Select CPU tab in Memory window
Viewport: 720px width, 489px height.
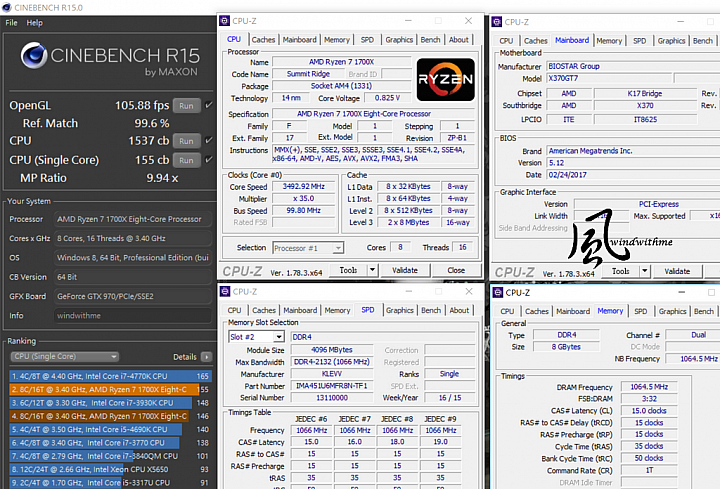(x=507, y=311)
